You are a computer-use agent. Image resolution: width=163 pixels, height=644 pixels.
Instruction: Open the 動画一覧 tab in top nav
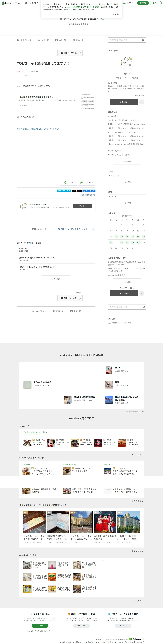click(x=78, y=40)
